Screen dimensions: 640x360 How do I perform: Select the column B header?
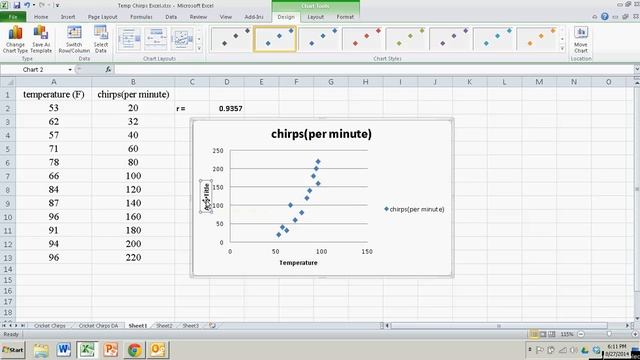tap(133, 82)
